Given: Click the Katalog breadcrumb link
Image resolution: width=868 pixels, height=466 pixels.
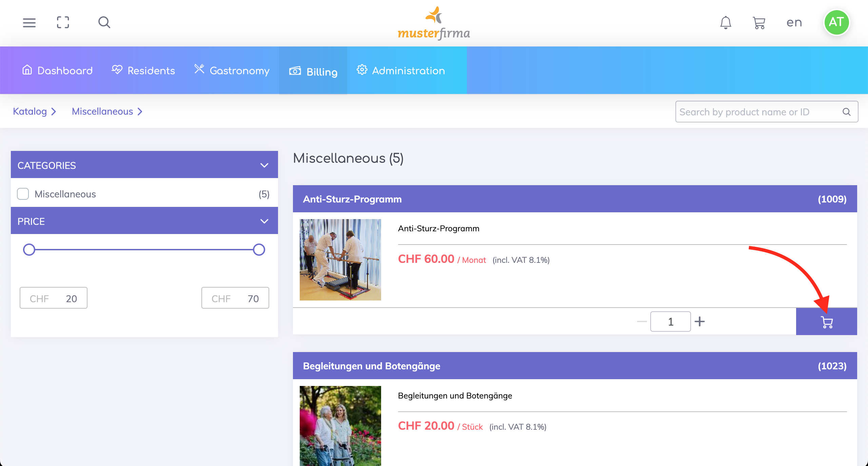Looking at the screenshot, I should pos(30,111).
